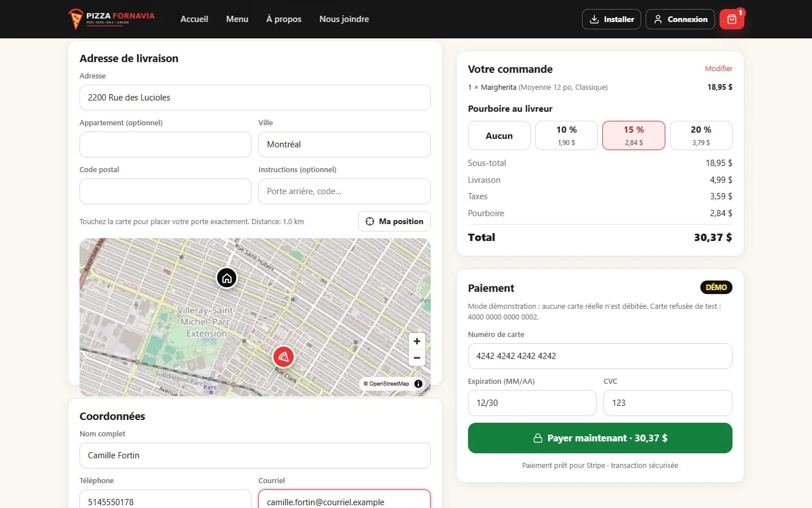Screen dimensions: 812x508
Task: Select the Aucun tip option
Action: coord(499,135)
